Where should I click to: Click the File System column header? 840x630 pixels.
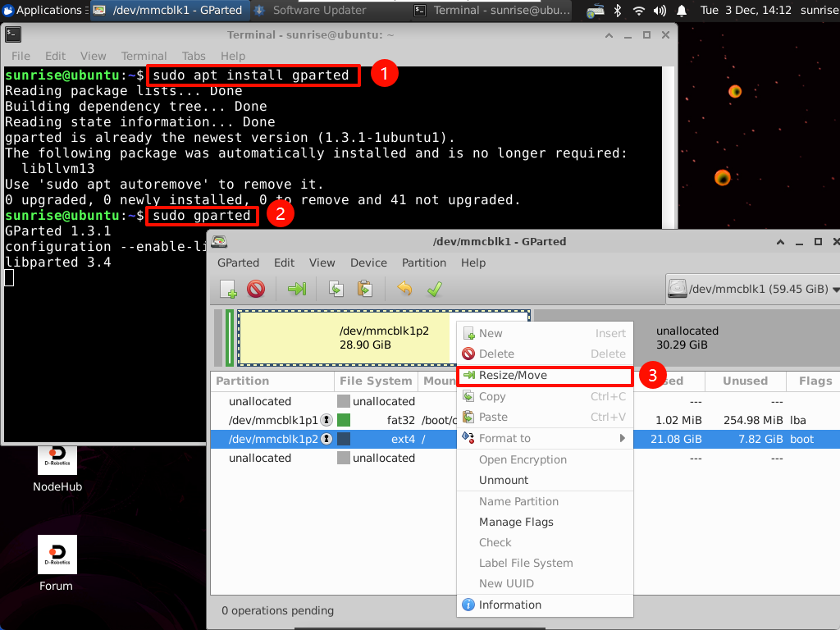pyautogui.click(x=376, y=381)
